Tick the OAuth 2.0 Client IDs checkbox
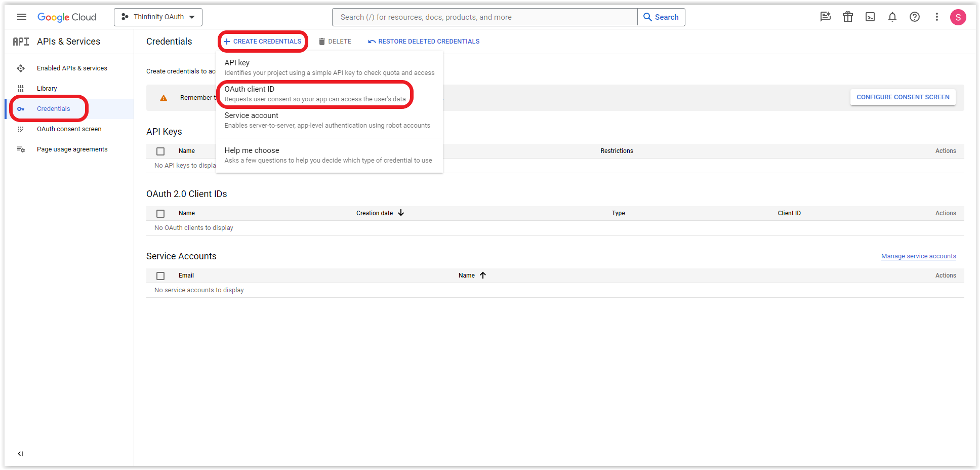 160,213
